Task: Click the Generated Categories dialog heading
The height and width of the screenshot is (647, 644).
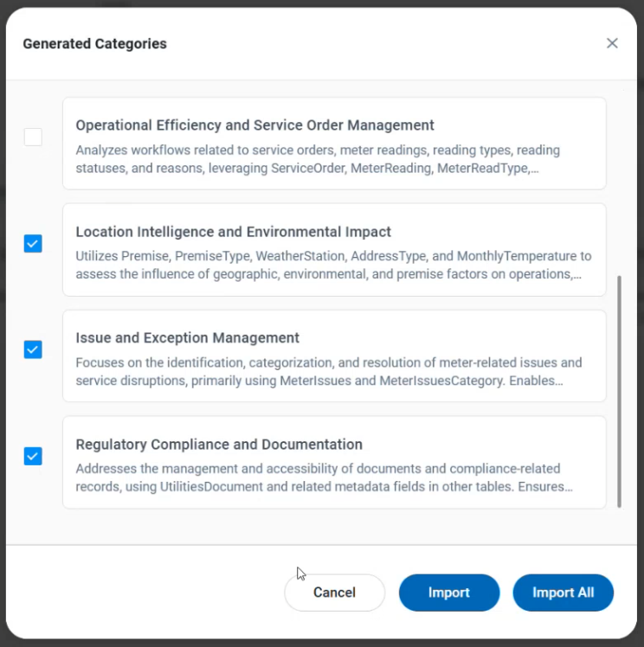Action: point(94,43)
